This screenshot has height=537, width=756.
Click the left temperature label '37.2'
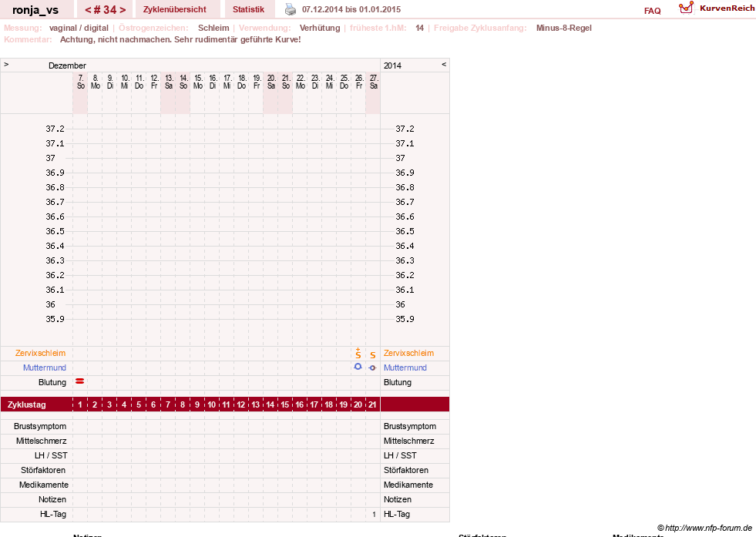click(55, 129)
